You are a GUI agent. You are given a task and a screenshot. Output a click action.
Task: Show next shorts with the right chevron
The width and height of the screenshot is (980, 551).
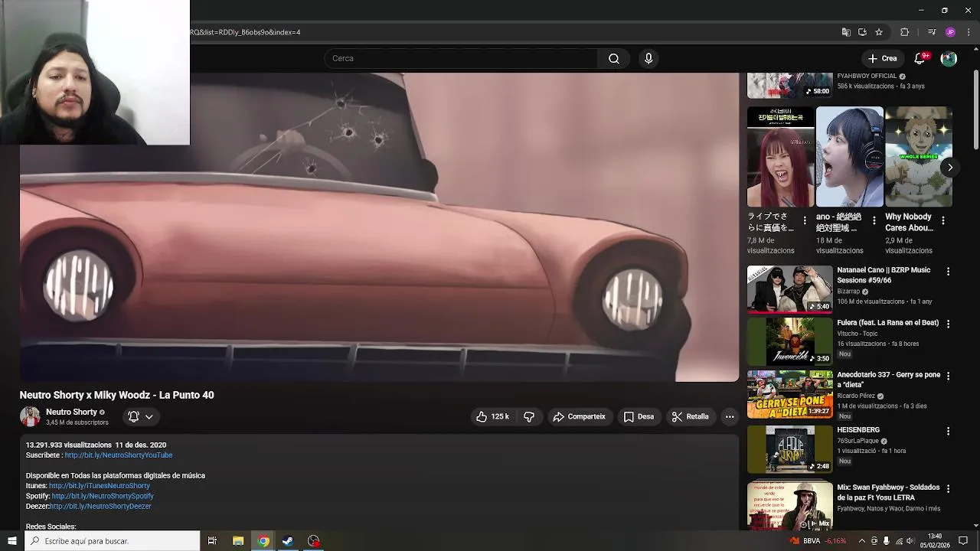[x=950, y=168]
